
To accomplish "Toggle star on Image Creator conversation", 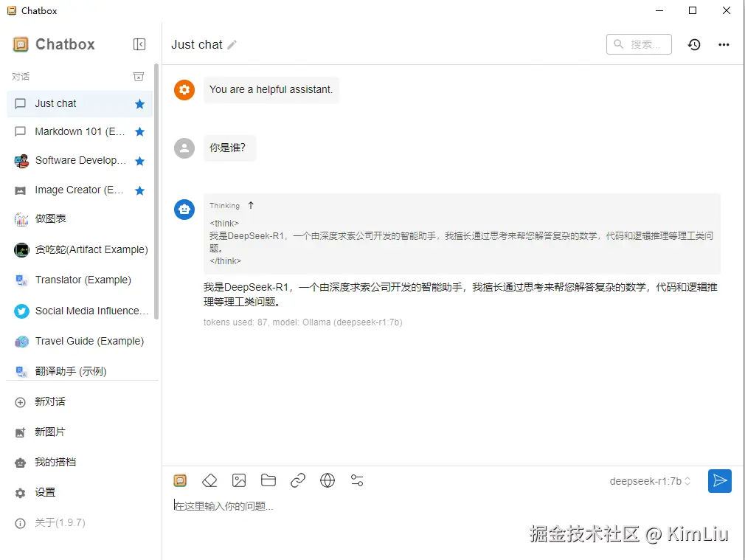I will tap(139, 190).
